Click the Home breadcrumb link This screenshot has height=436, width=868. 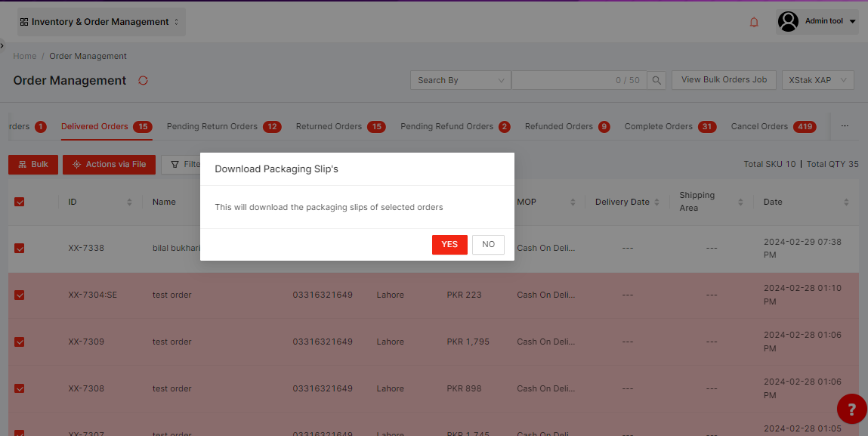coord(25,56)
